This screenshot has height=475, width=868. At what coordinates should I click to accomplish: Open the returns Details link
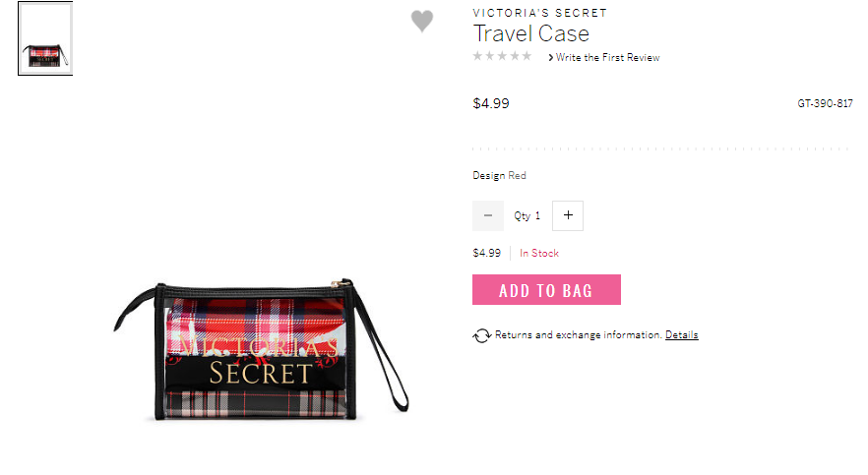[x=681, y=335]
